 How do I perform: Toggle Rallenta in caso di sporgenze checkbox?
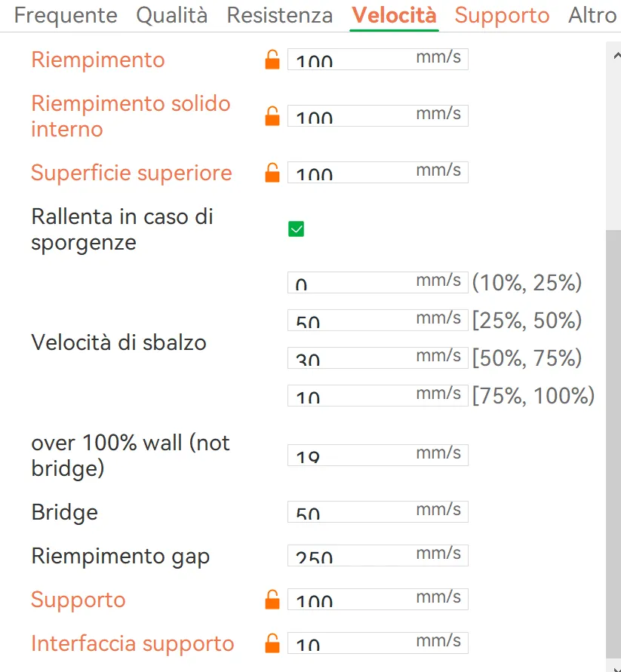[296, 229]
